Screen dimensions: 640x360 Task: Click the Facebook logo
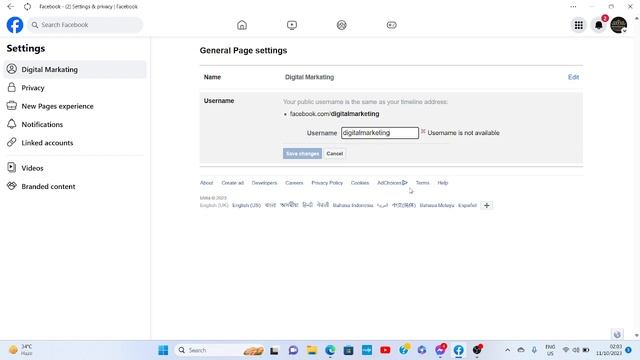pos(15,25)
